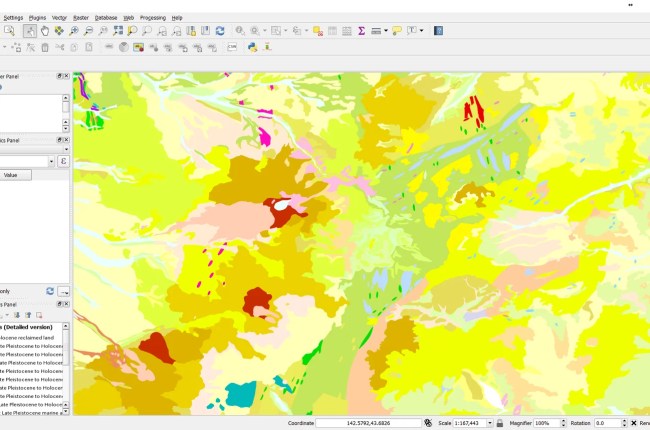Open the Plugins menu
This screenshot has height=430, width=650.
(x=37, y=18)
